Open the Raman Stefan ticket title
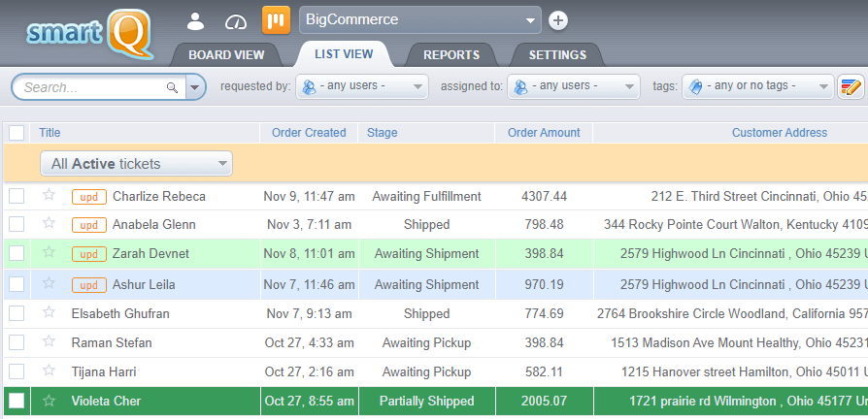Viewport: 868px width, 419px height. tap(112, 342)
